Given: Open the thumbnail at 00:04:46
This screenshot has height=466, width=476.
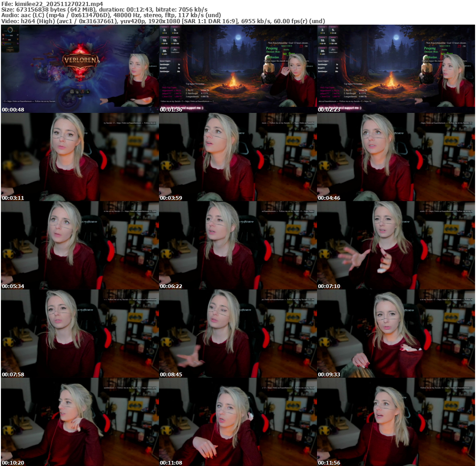Looking at the screenshot, I should tap(396, 157).
